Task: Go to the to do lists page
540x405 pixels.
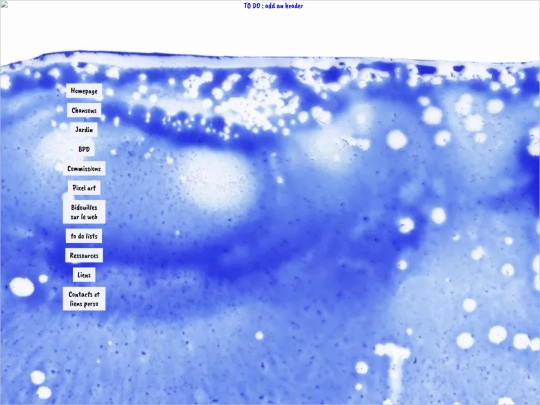Action: coord(84,236)
